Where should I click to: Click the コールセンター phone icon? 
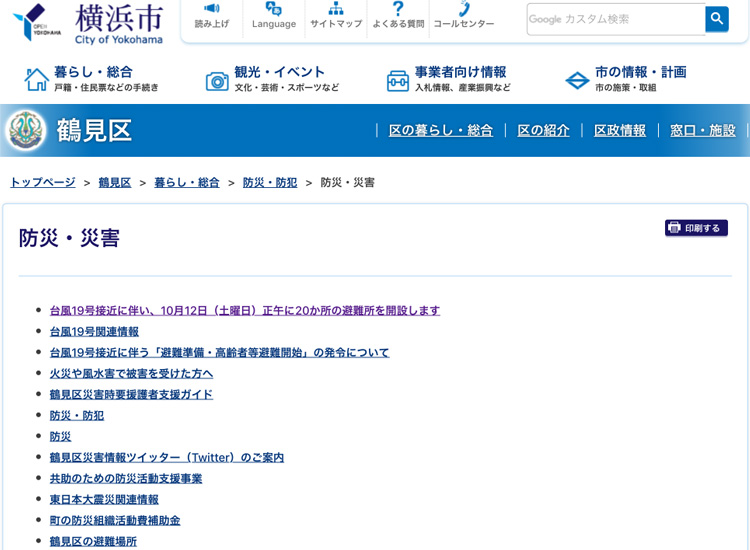click(464, 9)
